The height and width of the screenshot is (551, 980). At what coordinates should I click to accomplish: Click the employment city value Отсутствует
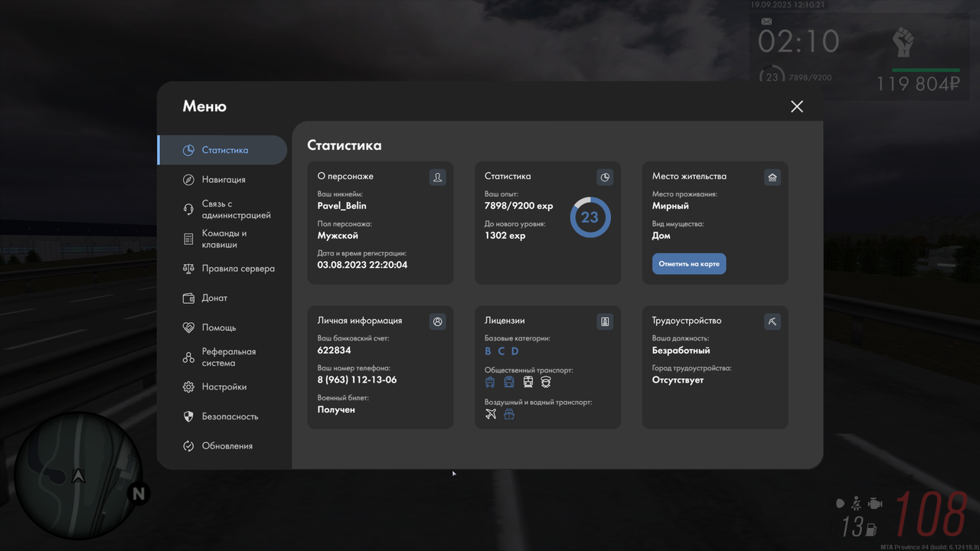coord(678,380)
